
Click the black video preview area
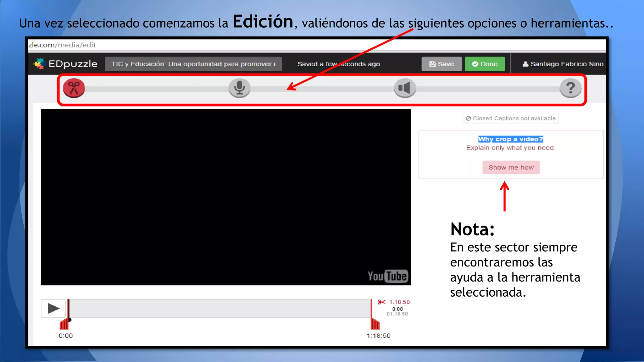(226, 197)
